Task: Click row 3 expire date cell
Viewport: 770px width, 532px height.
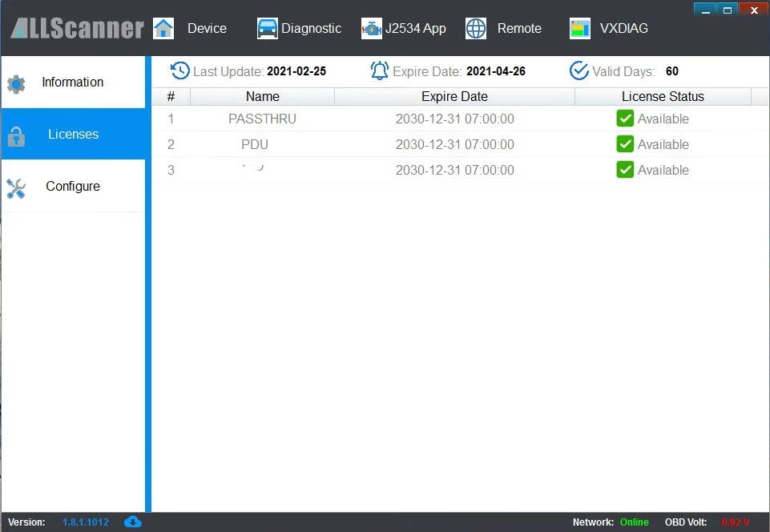Action: point(455,170)
